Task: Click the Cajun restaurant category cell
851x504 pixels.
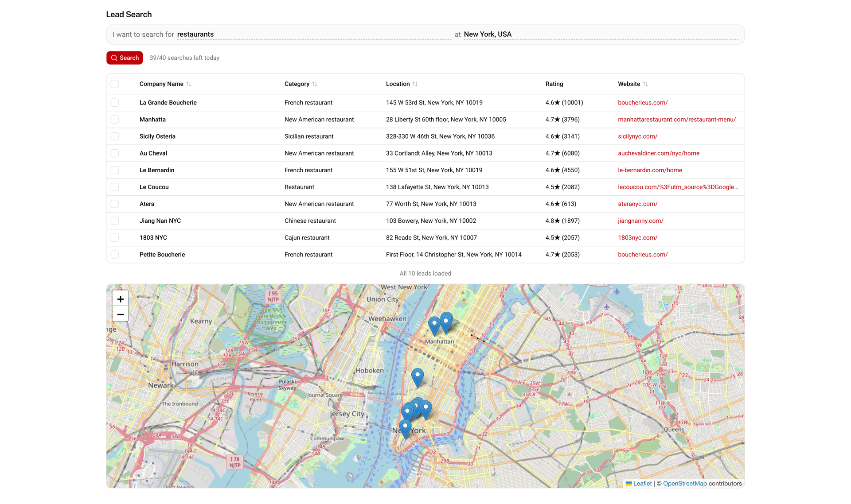Action: click(x=307, y=237)
